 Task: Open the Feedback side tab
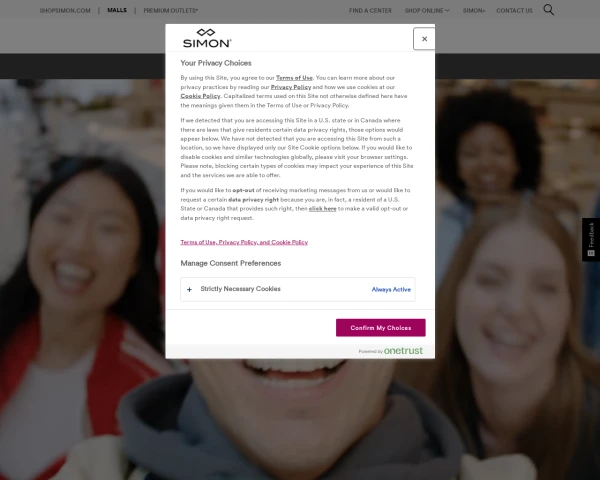[591, 240]
